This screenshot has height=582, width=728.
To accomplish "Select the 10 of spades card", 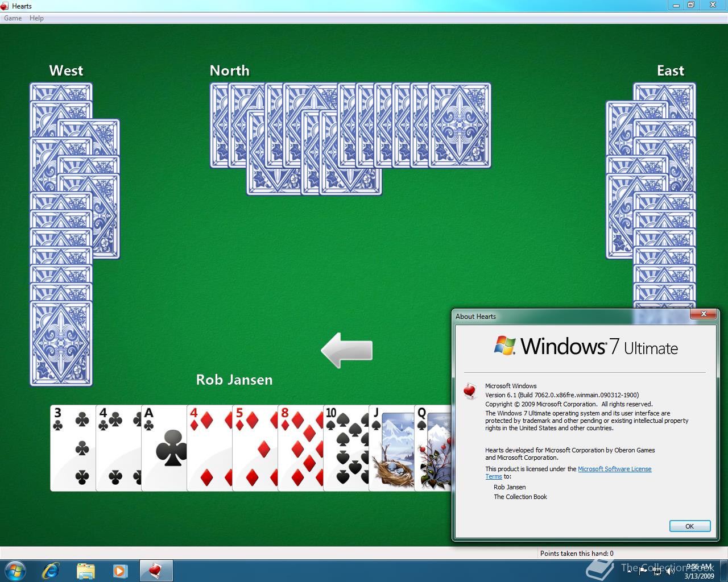I will [346, 448].
